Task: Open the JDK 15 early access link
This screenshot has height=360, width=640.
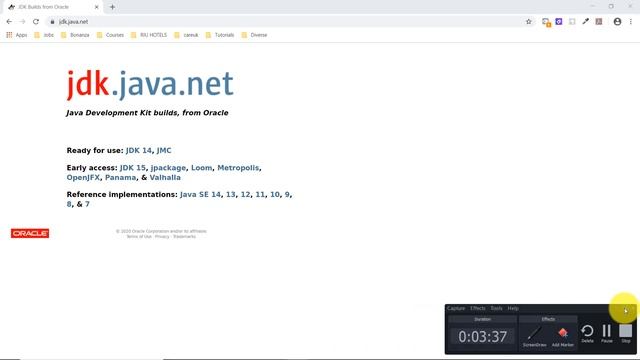Action: 133,168
